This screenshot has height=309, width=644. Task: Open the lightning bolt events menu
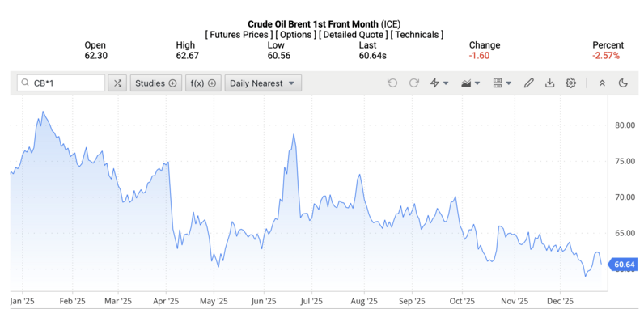(439, 83)
